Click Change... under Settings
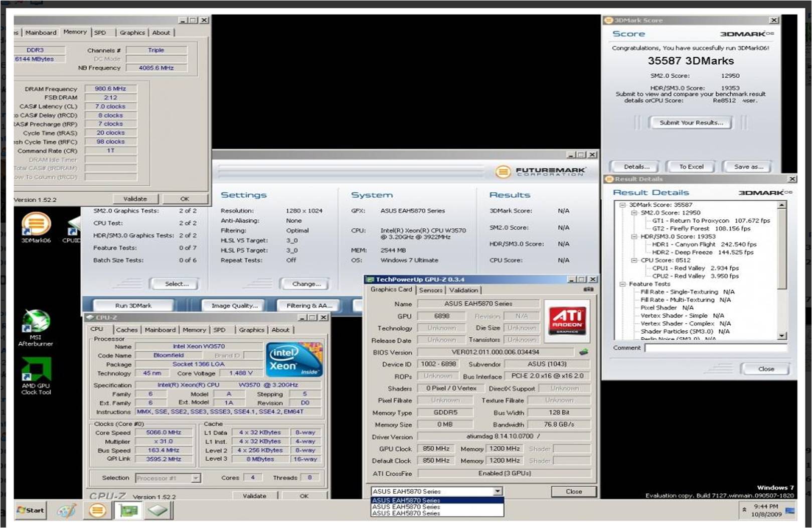The height and width of the screenshot is (528, 812). pos(306,284)
